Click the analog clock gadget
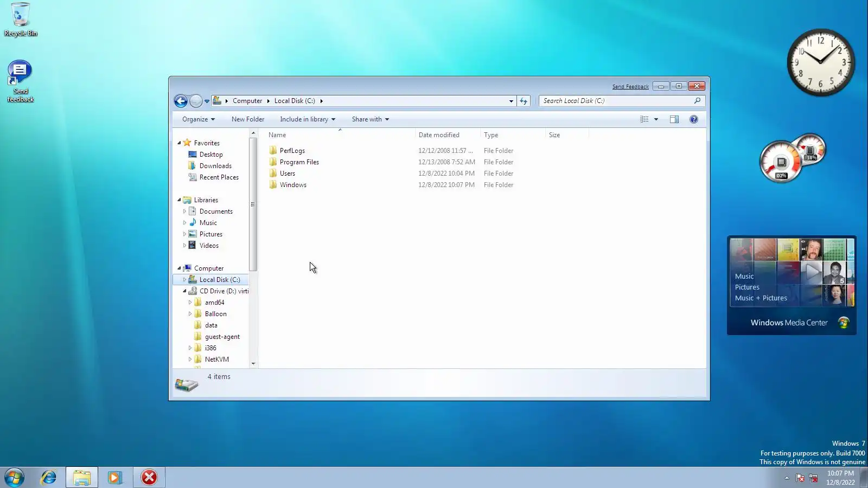Image resolution: width=868 pixels, height=488 pixels. tap(821, 62)
